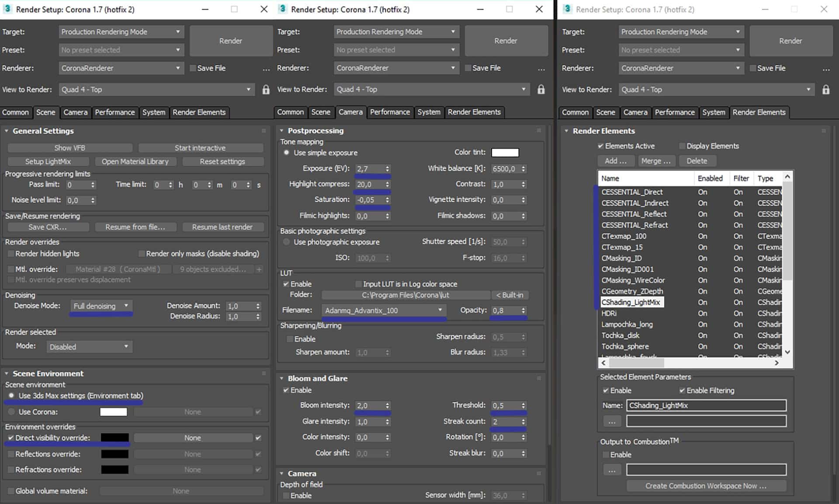Toggle Elements Active checkbox
This screenshot has width=839, height=504.
[600, 146]
